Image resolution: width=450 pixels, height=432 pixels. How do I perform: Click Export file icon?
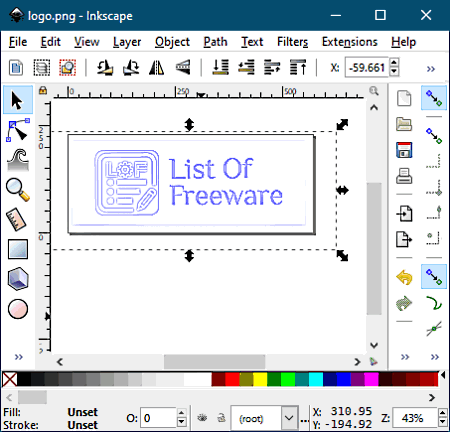pos(404,239)
